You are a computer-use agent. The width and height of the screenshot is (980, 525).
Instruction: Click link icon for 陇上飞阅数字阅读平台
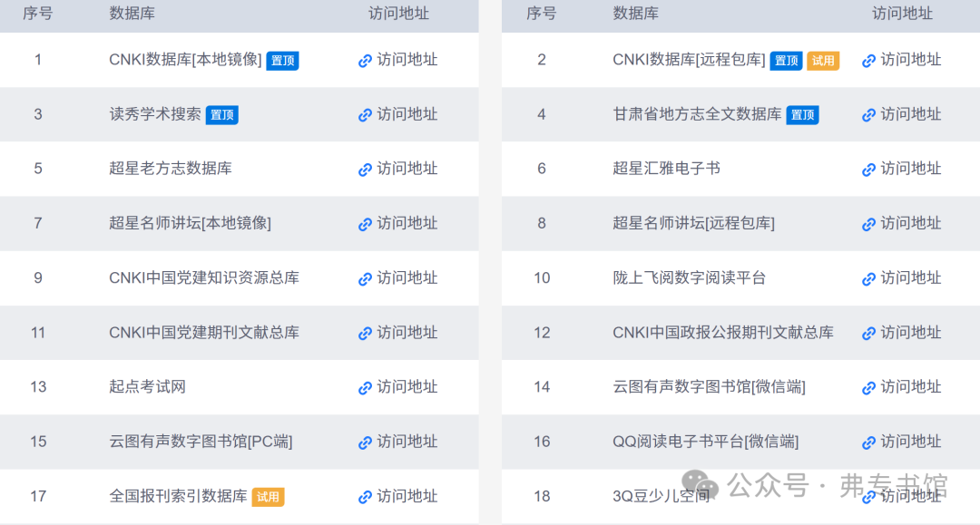click(868, 279)
